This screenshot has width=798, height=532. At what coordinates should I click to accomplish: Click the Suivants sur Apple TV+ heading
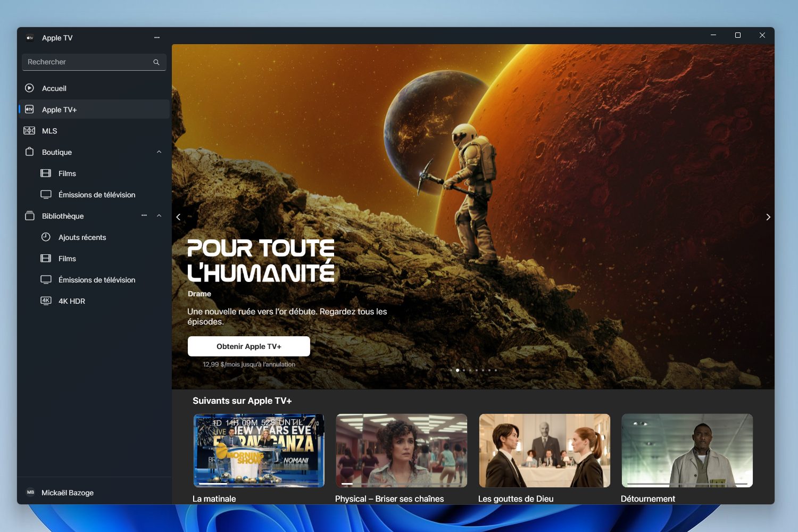click(242, 401)
